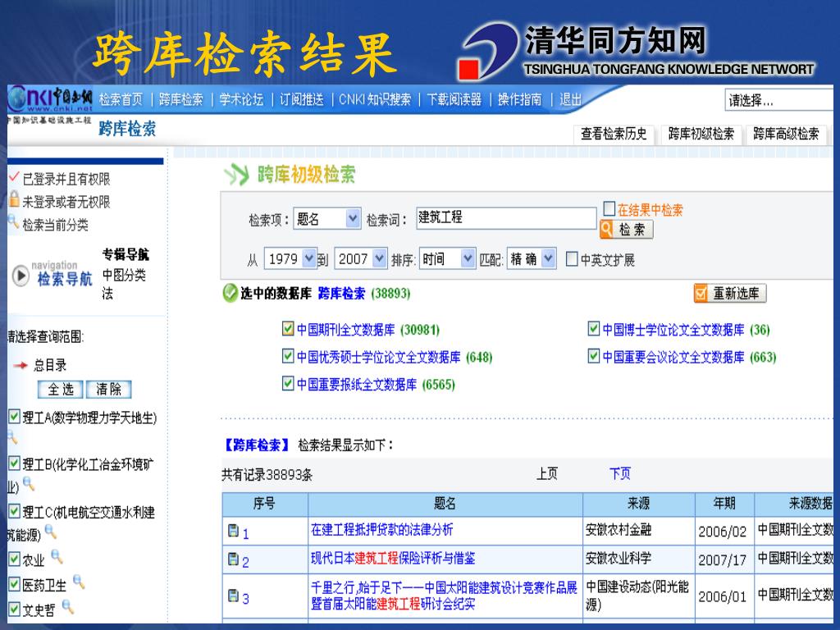Click the save disk icon in result row 1
This screenshot has height=630, width=840.
(233, 531)
